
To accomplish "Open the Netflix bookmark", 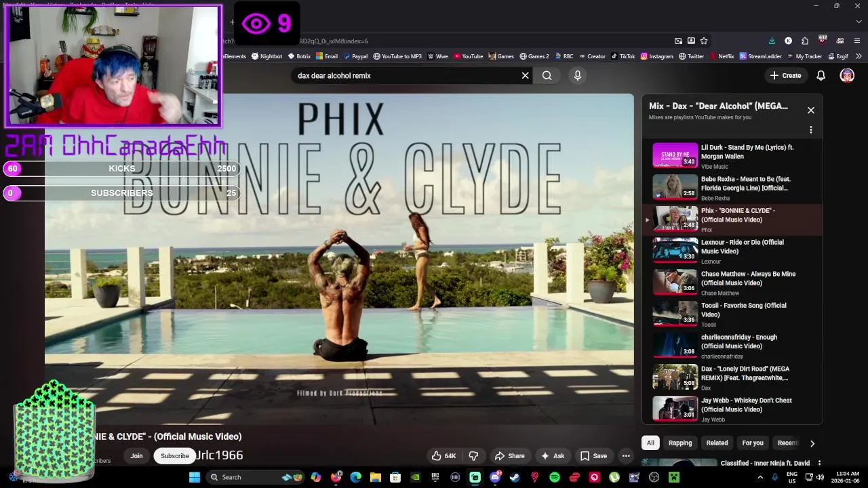I will coord(722,56).
